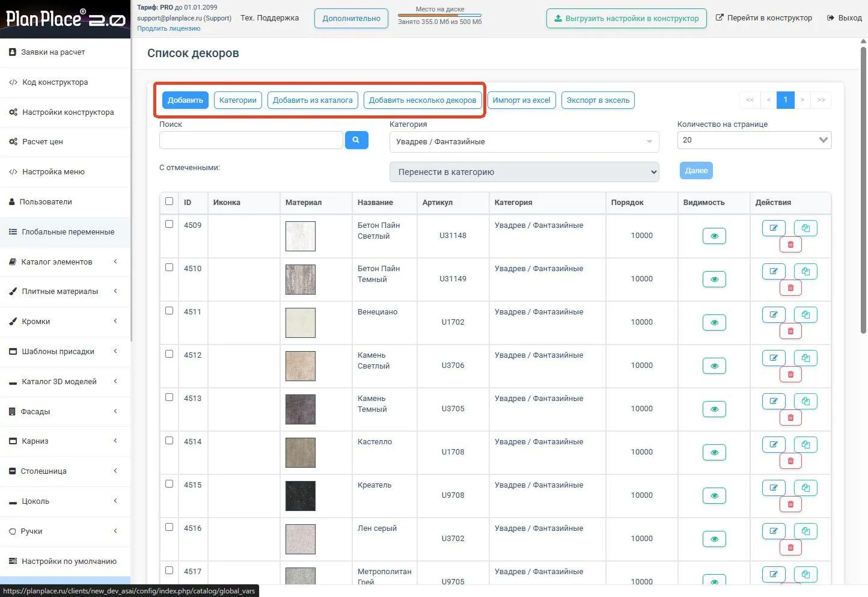868x597 pixels.
Task: Toggle visibility eye for decor 4509
Action: click(x=714, y=236)
